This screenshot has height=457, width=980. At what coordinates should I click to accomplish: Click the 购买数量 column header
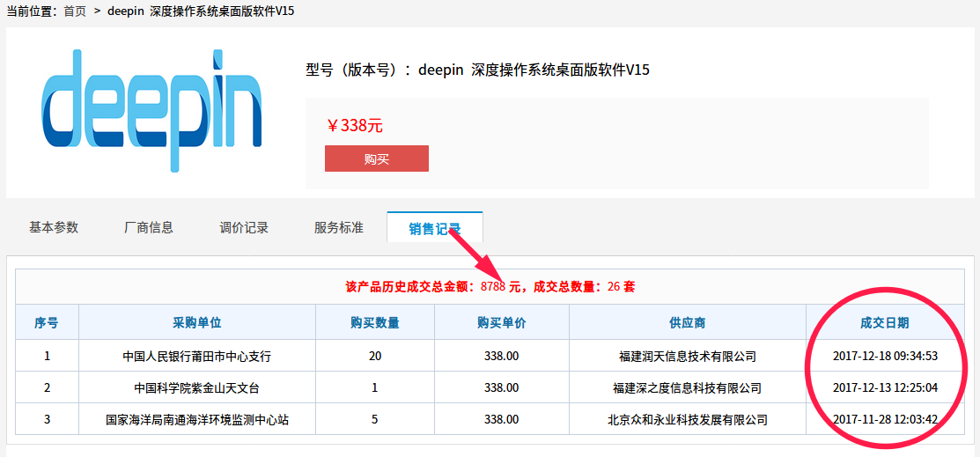click(x=375, y=322)
